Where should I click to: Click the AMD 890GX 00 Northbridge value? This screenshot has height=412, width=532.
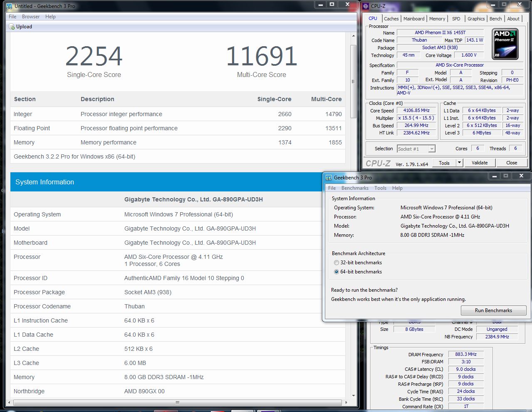pyautogui.click(x=144, y=391)
